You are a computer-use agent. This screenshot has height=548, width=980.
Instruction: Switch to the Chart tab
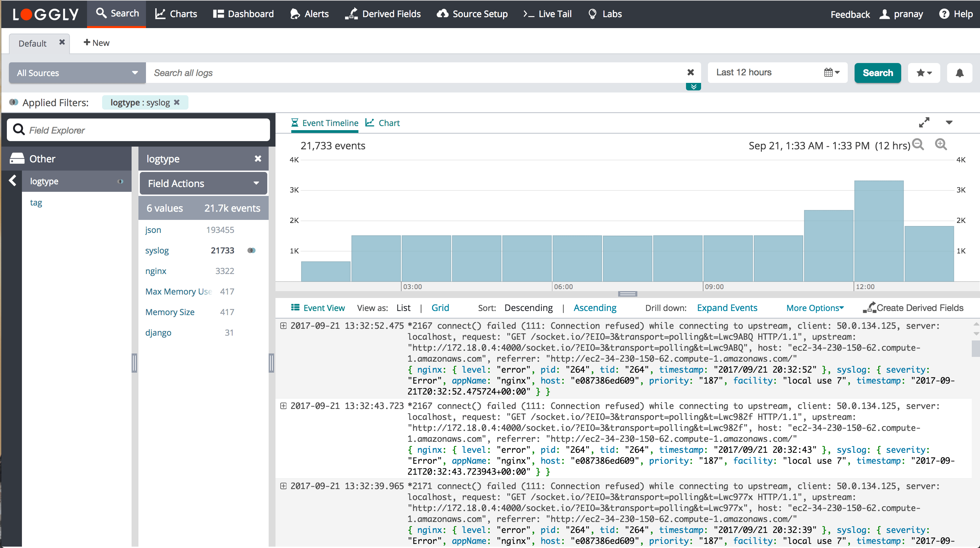(382, 123)
